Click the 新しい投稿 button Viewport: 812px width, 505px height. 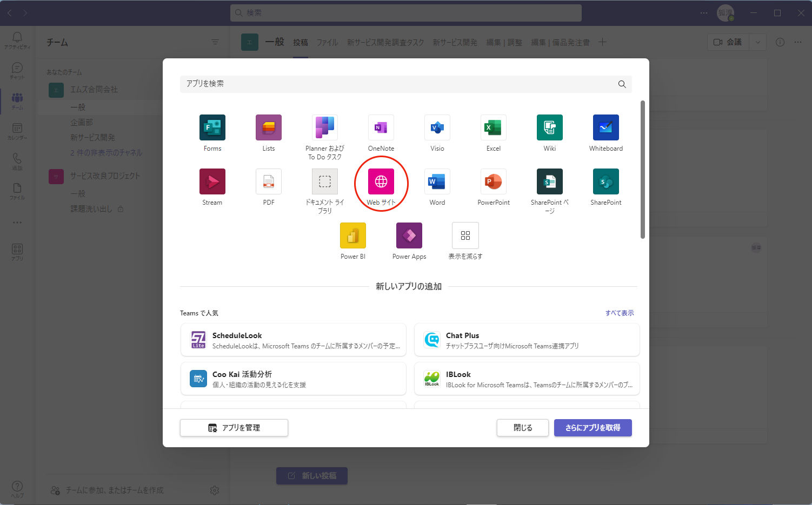[x=312, y=476]
